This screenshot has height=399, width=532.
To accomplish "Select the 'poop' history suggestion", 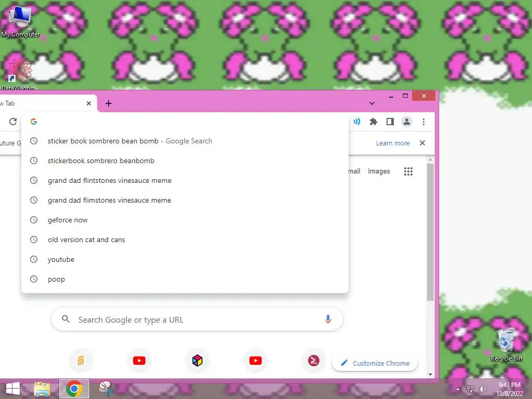I will pyautogui.click(x=184, y=279).
